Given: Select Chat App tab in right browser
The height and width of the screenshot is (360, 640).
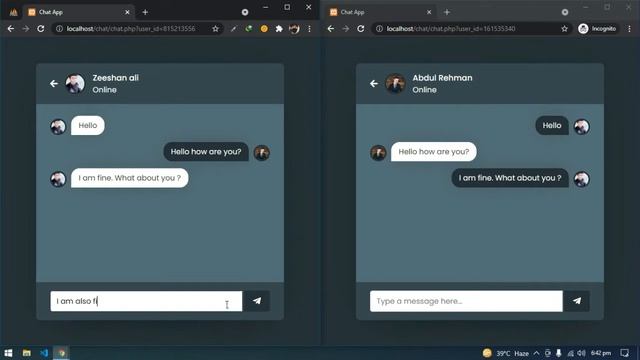Looking at the screenshot, I should pos(380,12).
